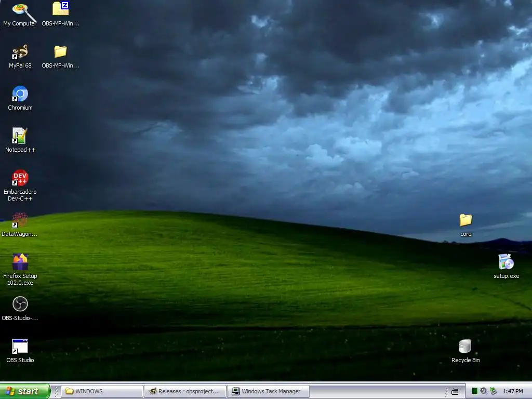Select the Chromium shortcut icon
The image size is (532, 399).
[x=20, y=94]
